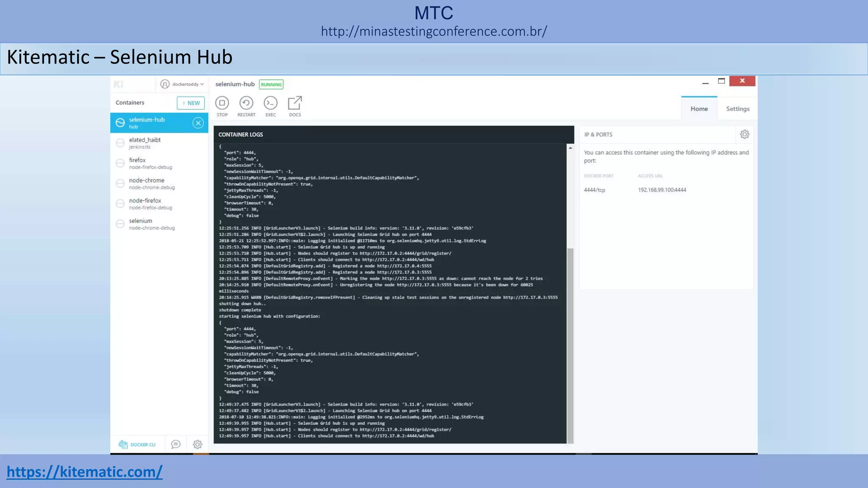The image size is (868, 488).
Task: Click the node-firefox container status icon
Action: 120,204
